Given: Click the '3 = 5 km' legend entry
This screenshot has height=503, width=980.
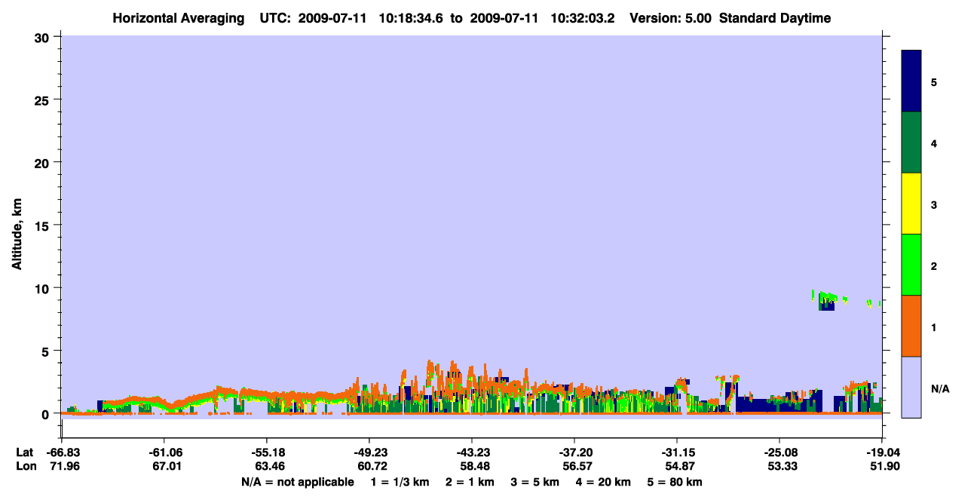Looking at the screenshot, I should click(536, 482).
